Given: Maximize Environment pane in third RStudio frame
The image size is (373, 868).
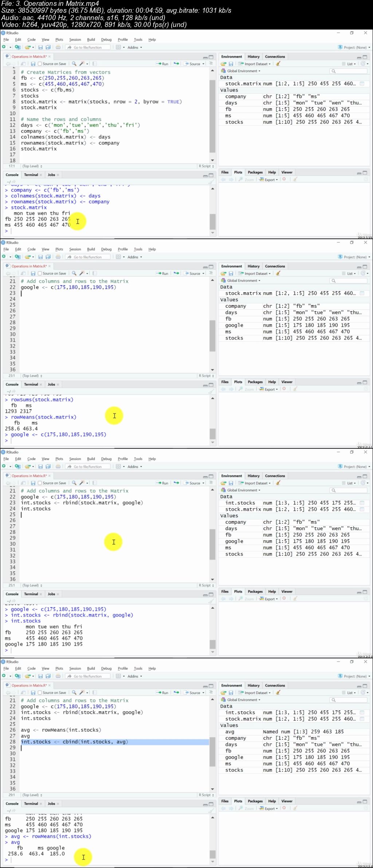Looking at the screenshot, I should [x=365, y=476].
